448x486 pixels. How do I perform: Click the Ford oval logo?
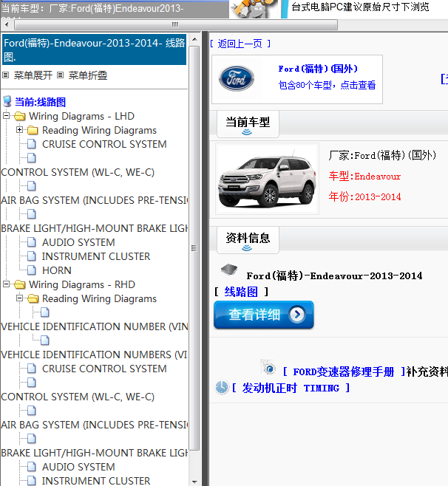237,78
